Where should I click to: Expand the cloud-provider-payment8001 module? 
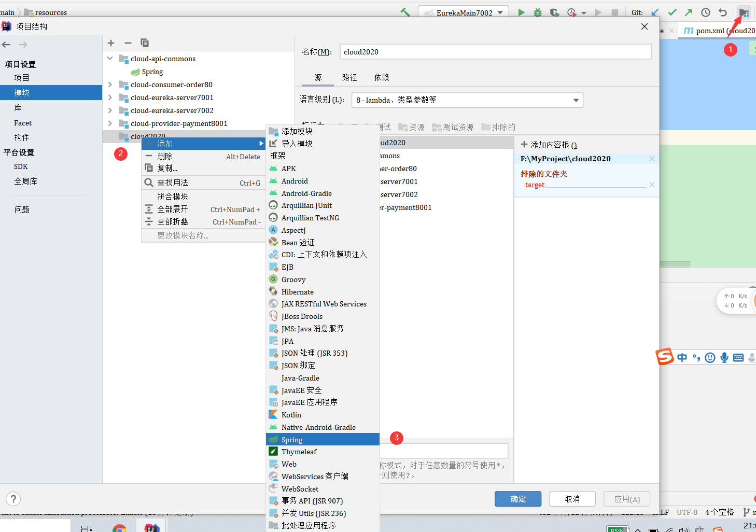110,123
